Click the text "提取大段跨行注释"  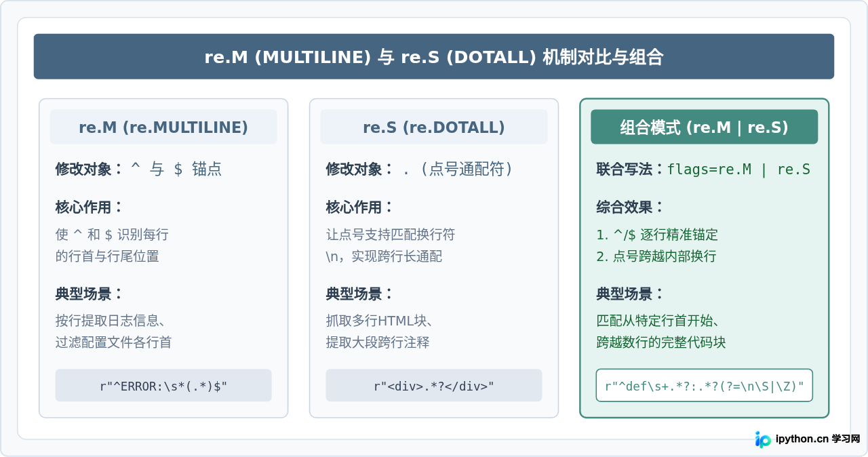[378, 342]
